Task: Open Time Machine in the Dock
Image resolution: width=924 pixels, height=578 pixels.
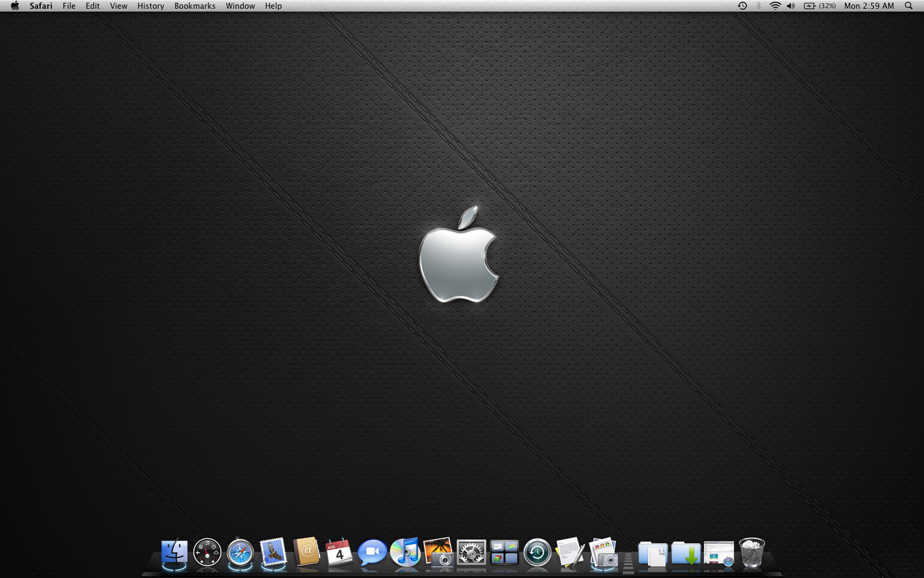Action: (537, 553)
